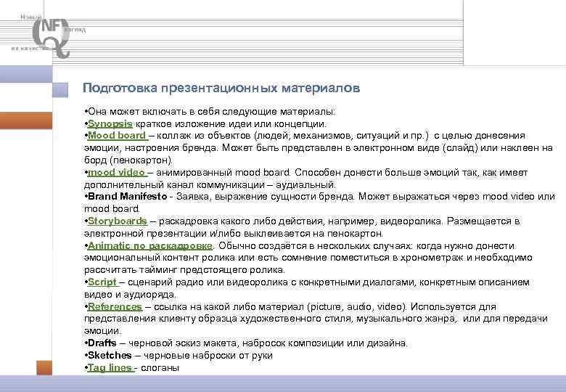Image resolution: width=566 pixels, height=392 pixels.
Task: Open the Mood board hyperlink
Action: tap(118, 136)
